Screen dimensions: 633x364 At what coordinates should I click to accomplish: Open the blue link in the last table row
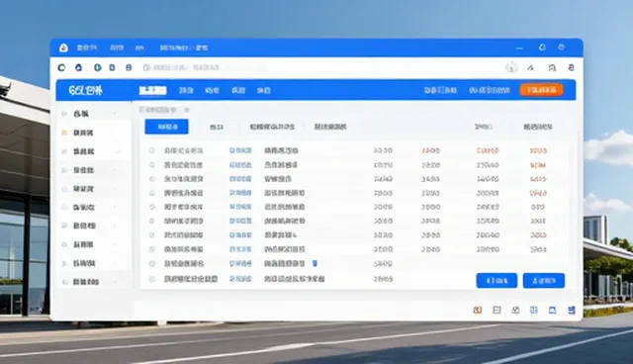pos(240,279)
